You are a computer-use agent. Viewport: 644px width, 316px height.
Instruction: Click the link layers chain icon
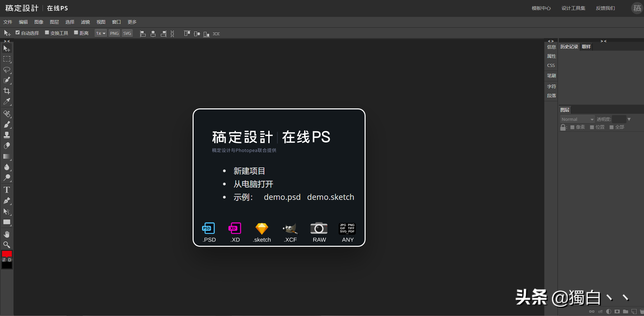[x=592, y=312]
